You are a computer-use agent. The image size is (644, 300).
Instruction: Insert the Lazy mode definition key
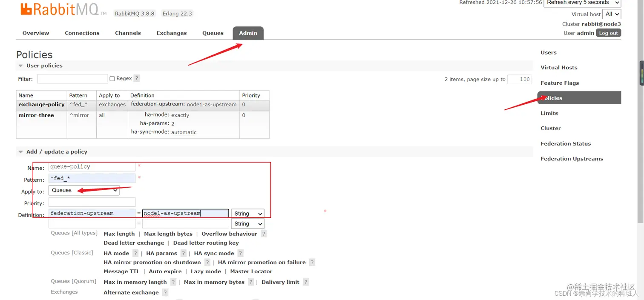click(x=206, y=271)
